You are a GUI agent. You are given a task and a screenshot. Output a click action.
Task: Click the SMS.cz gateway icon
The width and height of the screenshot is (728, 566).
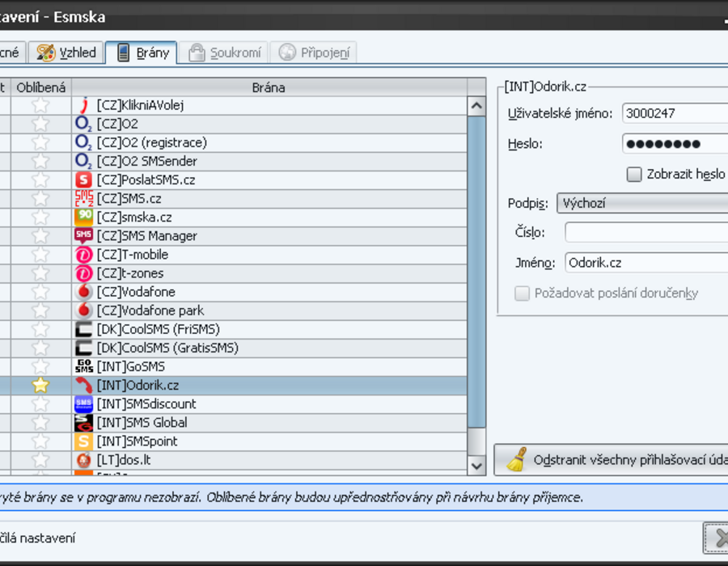(83, 199)
